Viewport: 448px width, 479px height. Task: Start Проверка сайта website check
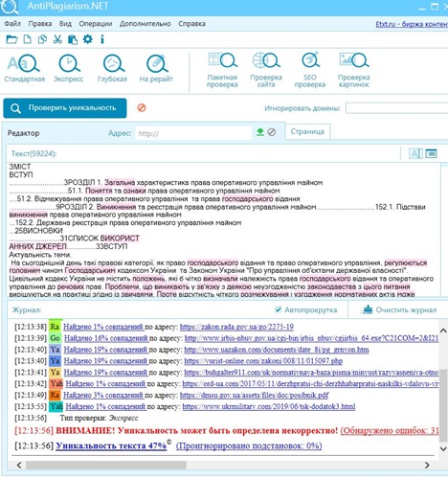pos(266,70)
